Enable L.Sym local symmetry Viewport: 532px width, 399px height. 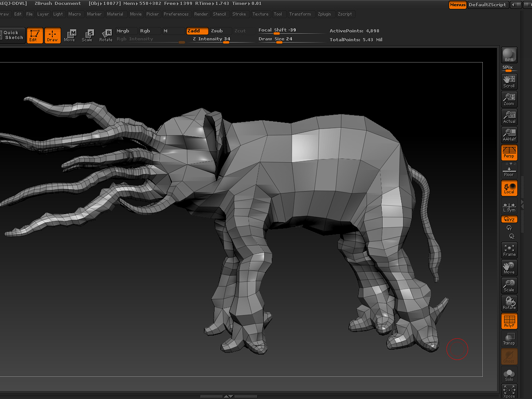[509, 207]
